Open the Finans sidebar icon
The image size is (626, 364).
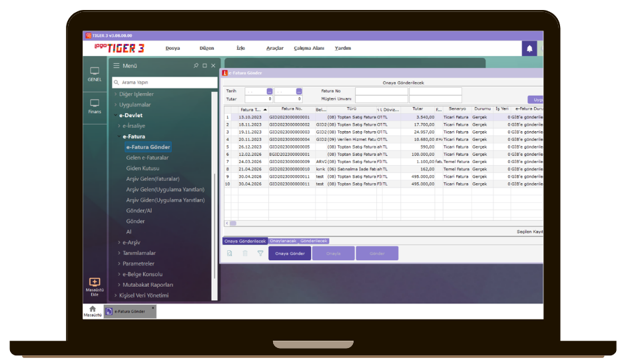click(x=95, y=103)
